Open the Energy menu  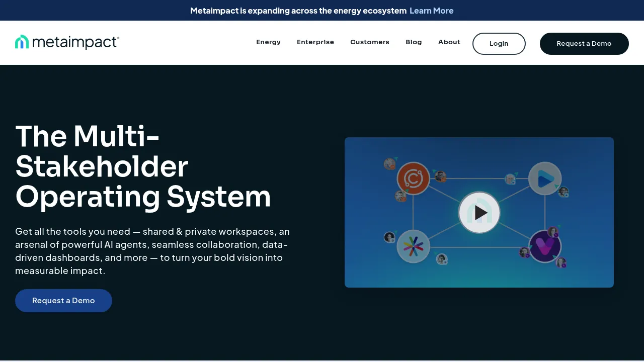(268, 42)
